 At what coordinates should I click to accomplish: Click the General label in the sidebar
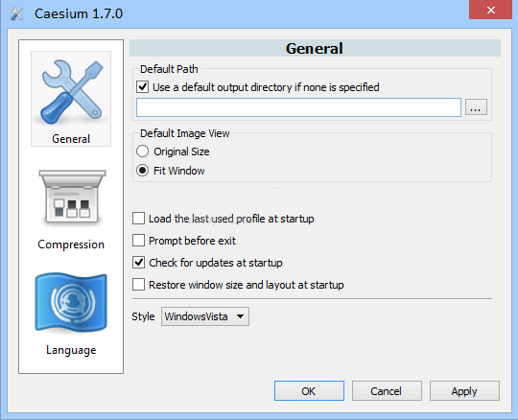point(71,139)
